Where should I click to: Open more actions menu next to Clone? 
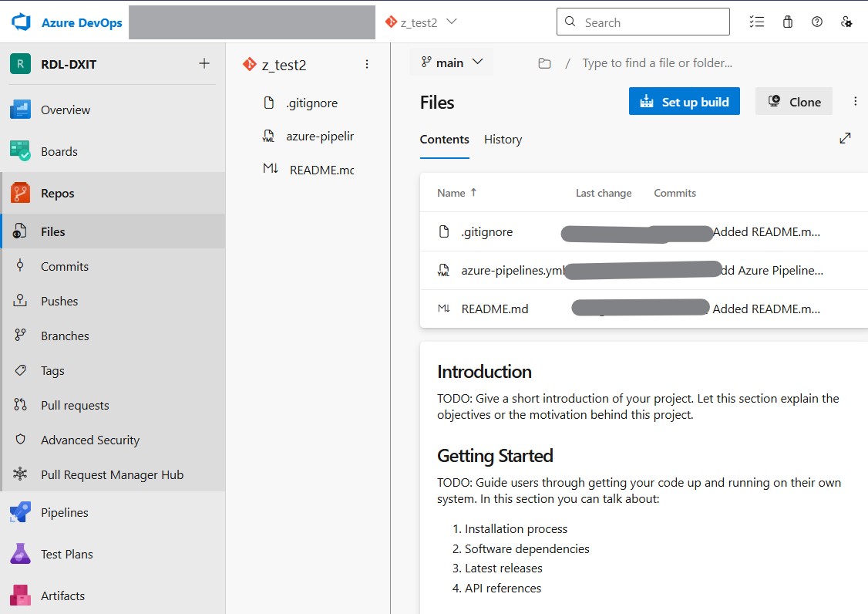855,101
